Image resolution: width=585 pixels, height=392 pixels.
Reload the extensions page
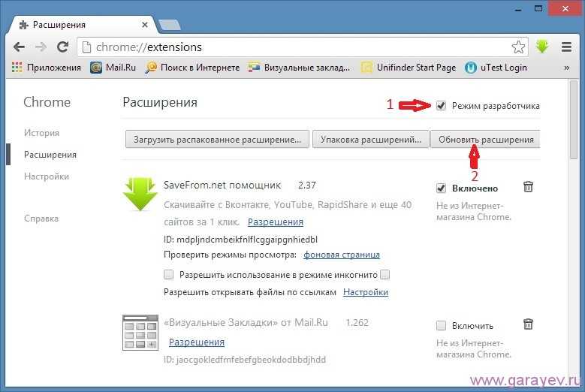62,47
